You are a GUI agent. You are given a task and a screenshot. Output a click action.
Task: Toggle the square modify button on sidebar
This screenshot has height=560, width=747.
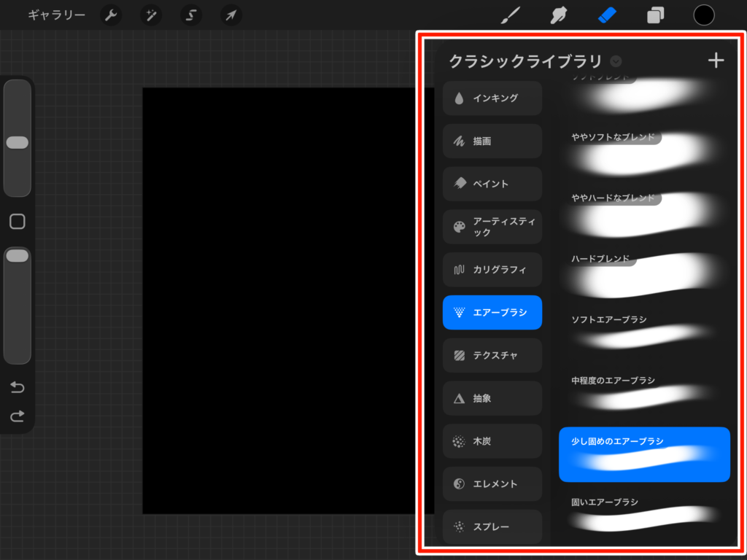[x=18, y=222]
